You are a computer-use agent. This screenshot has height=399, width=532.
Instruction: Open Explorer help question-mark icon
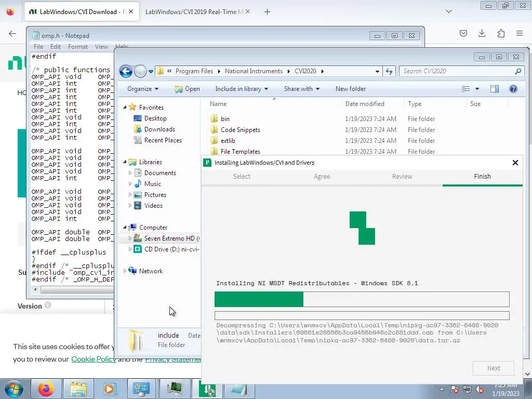pyautogui.click(x=513, y=89)
